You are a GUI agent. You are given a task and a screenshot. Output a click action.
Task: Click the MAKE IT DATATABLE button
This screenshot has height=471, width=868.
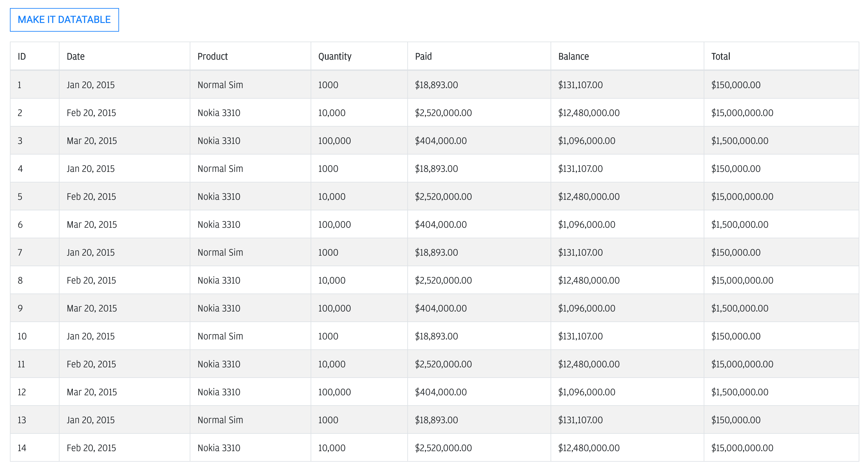tap(64, 20)
